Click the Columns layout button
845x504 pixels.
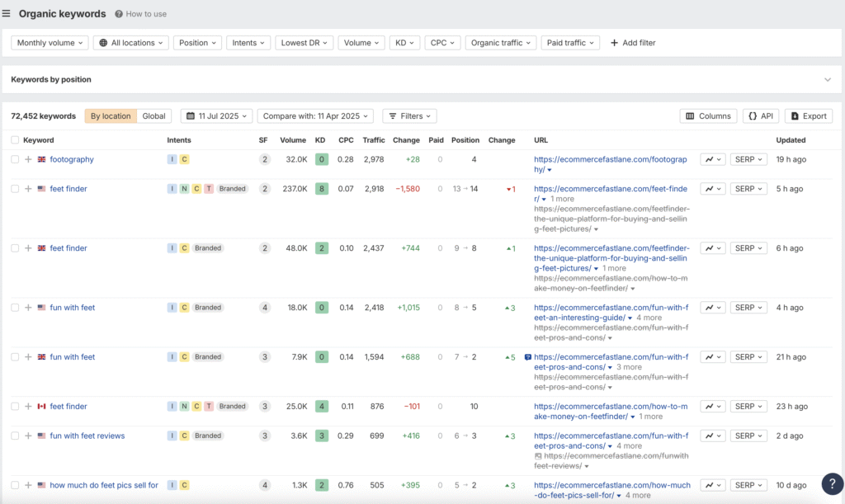[708, 116]
